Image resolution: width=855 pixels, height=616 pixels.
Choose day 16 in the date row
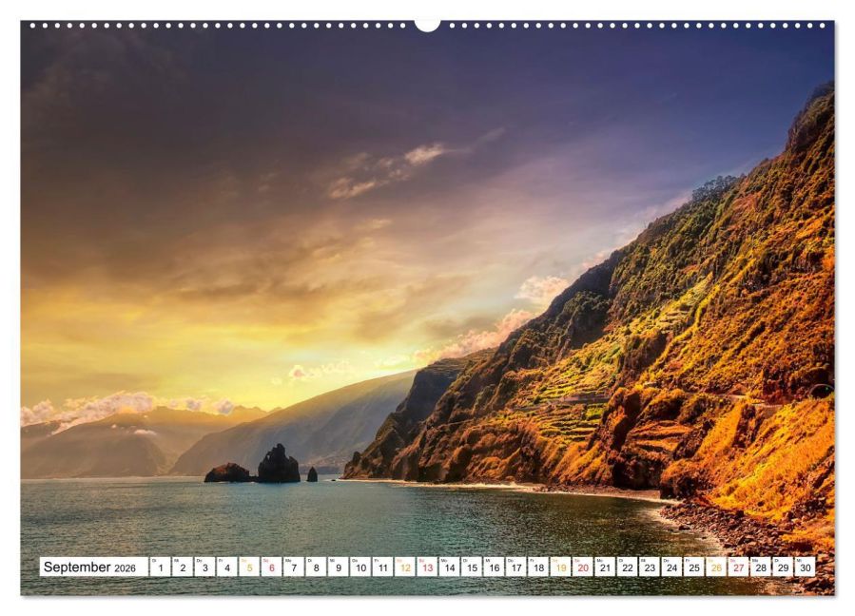point(494,567)
